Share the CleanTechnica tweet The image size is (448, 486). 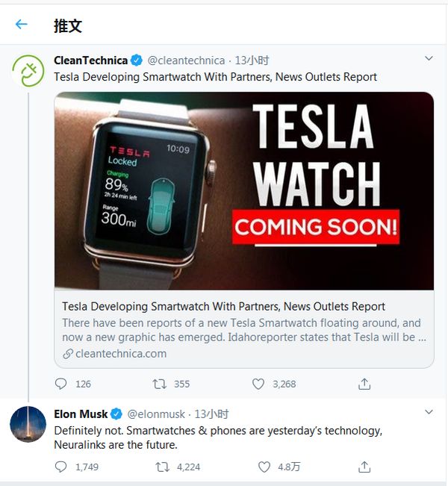(x=364, y=384)
